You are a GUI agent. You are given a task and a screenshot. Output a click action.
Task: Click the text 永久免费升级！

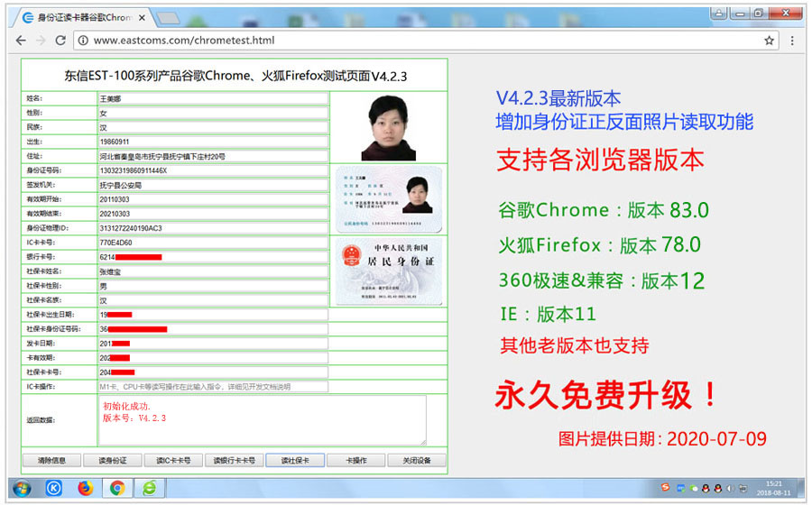pos(606,395)
